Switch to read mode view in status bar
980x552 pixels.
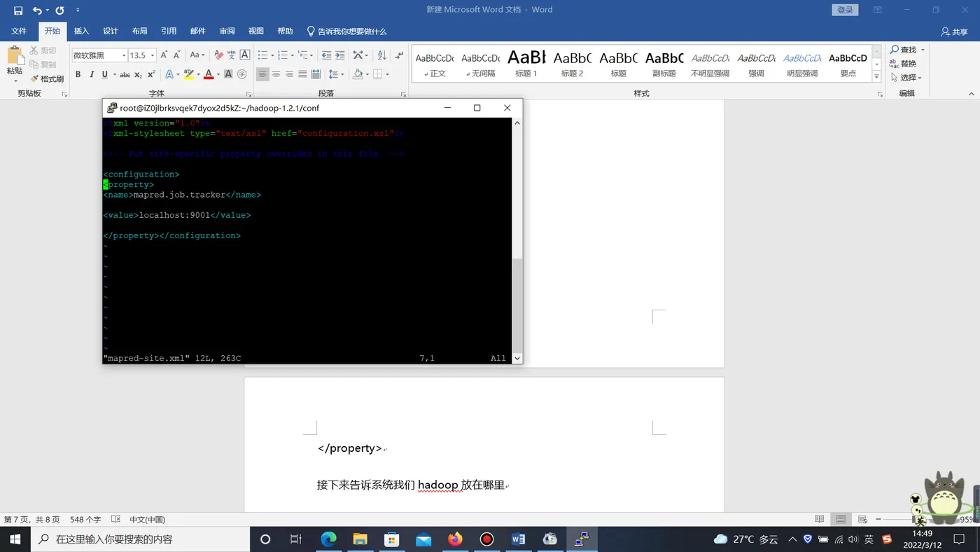click(x=820, y=519)
